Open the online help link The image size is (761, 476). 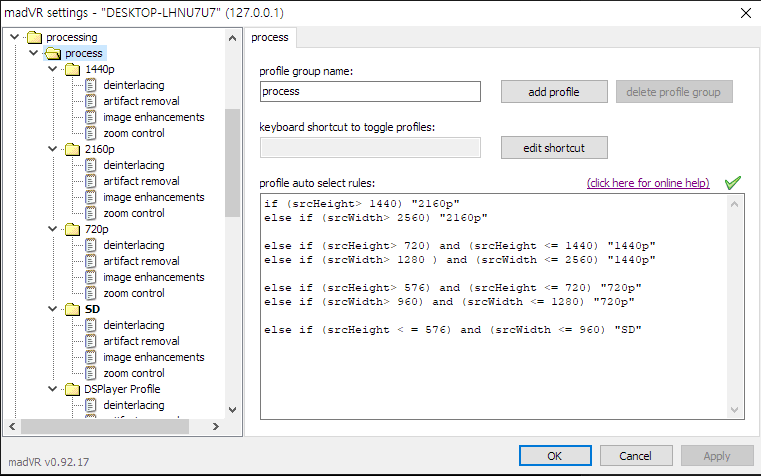point(648,183)
